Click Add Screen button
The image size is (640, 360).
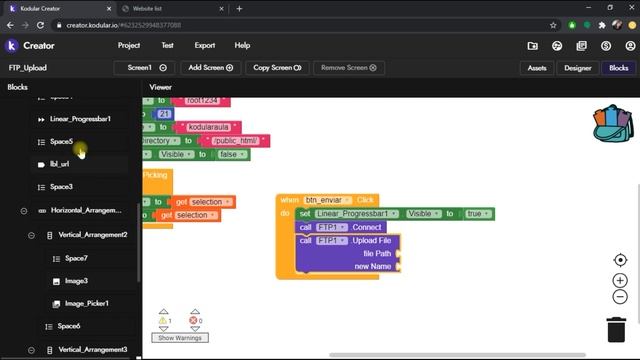point(211,68)
